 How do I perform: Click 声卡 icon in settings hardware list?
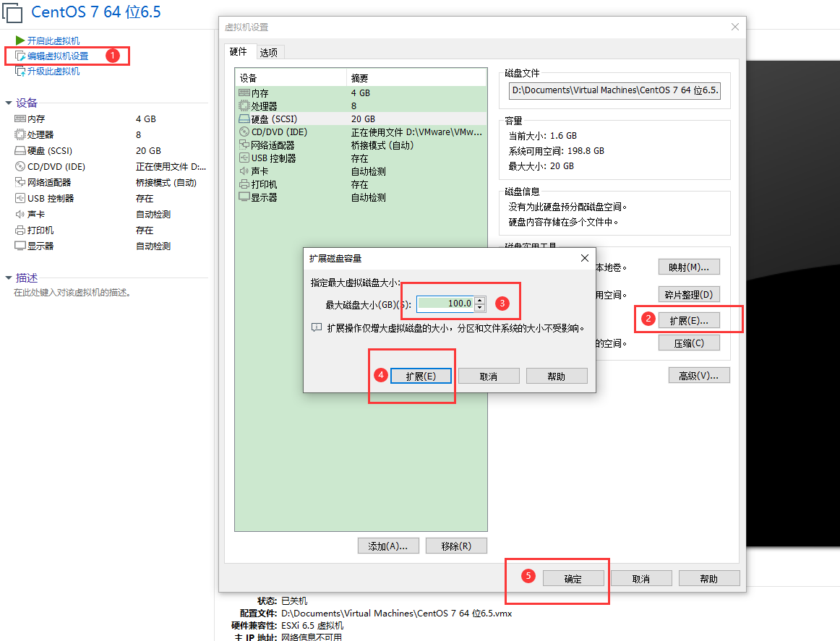(x=244, y=171)
